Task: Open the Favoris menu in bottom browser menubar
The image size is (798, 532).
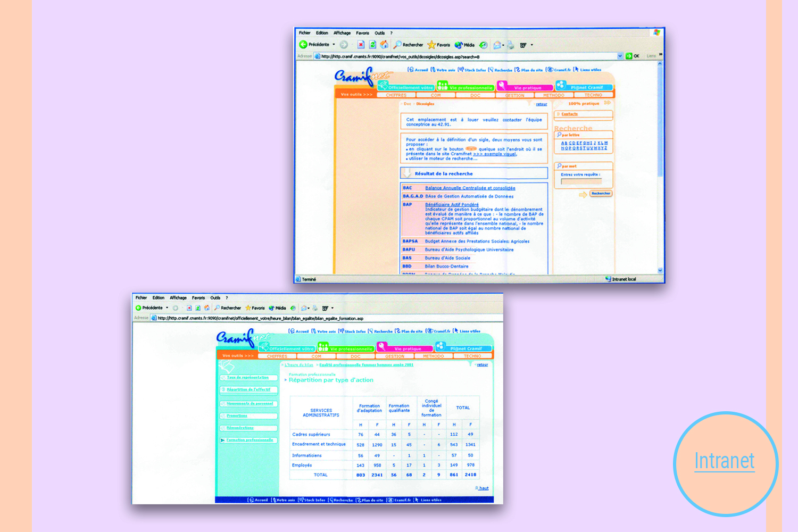Action: coord(198,298)
